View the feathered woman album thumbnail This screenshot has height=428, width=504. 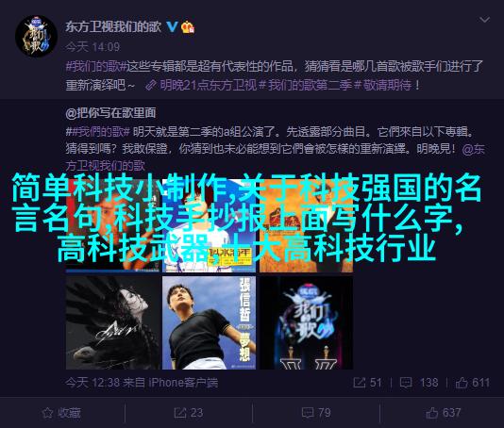click(113, 322)
